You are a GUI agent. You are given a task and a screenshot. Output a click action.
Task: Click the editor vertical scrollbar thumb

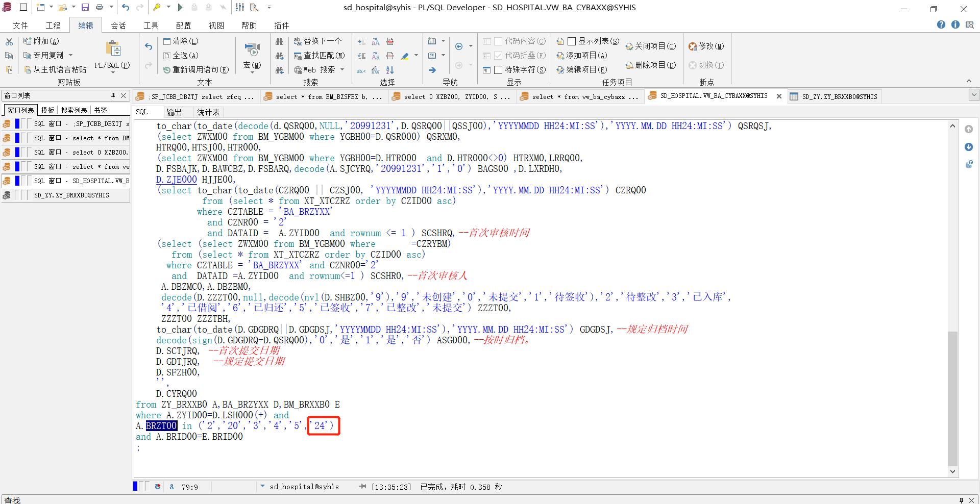pyautogui.click(x=952, y=398)
